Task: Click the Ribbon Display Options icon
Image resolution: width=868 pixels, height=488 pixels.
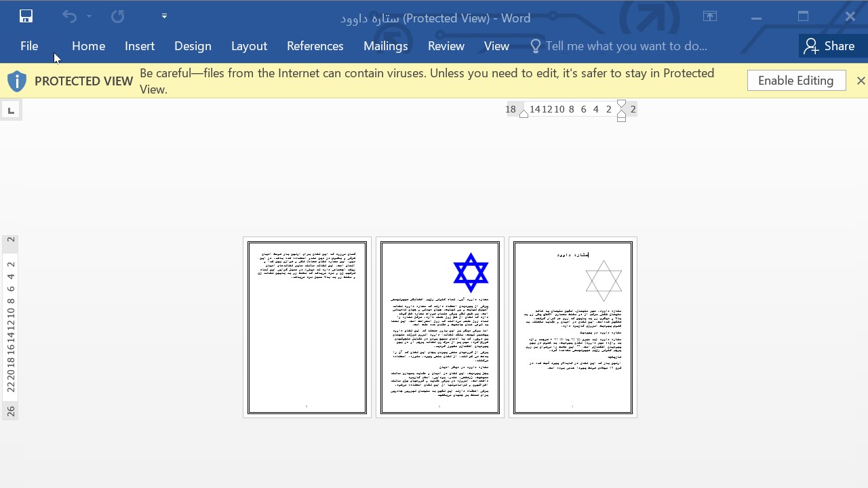Action: [x=710, y=16]
